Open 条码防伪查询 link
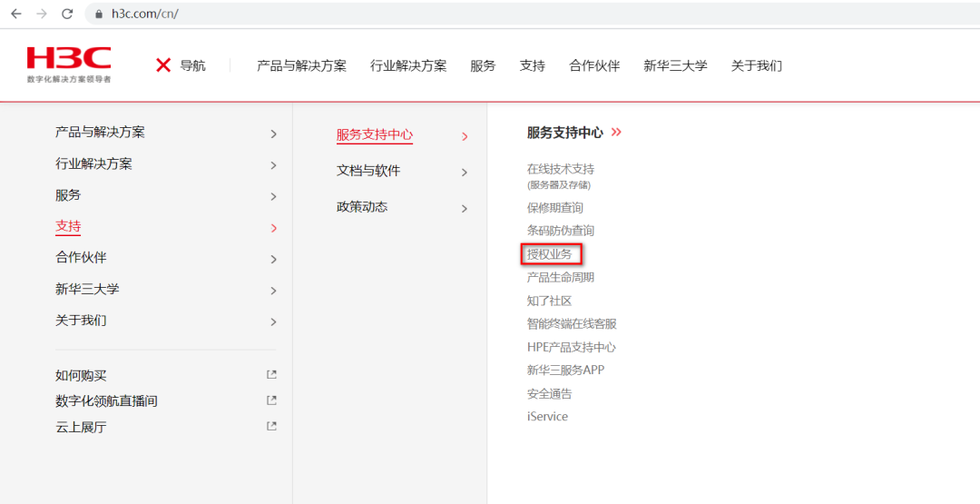980x504 pixels. tap(561, 231)
